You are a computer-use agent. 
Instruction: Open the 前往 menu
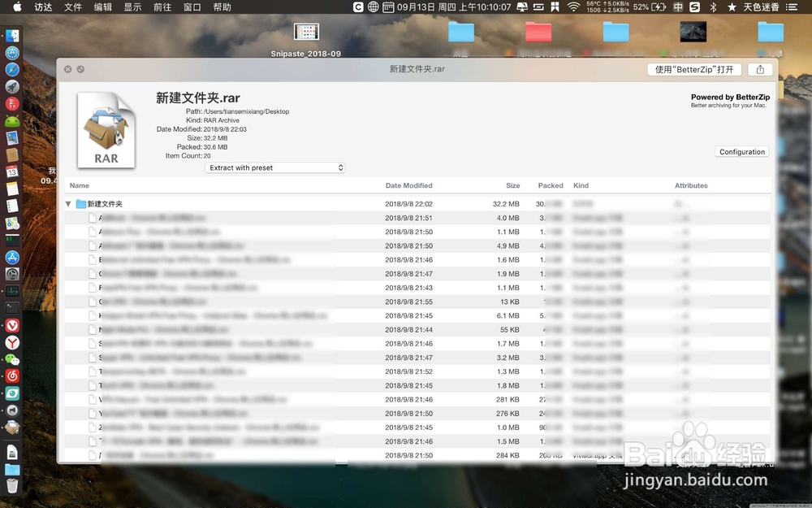pos(162,7)
